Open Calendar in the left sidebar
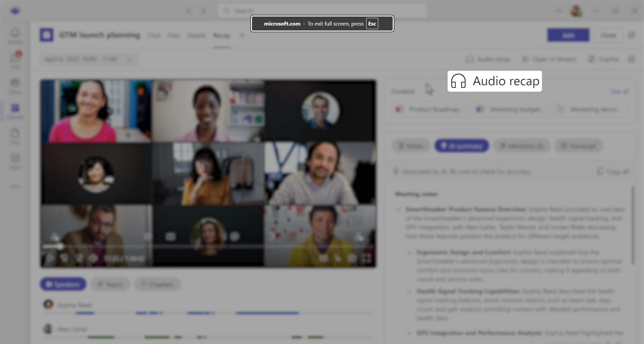Screen dimensions: 644x344 [x=15, y=111]
